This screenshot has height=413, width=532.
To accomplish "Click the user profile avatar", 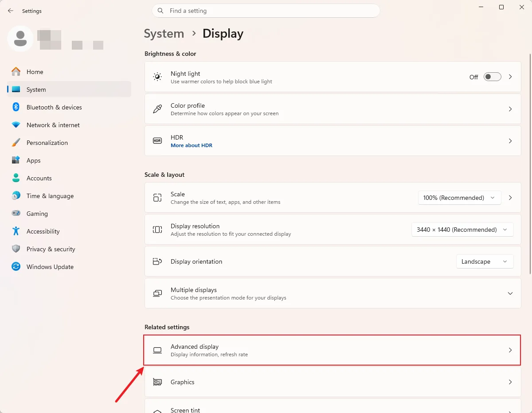I will [20, 39].
